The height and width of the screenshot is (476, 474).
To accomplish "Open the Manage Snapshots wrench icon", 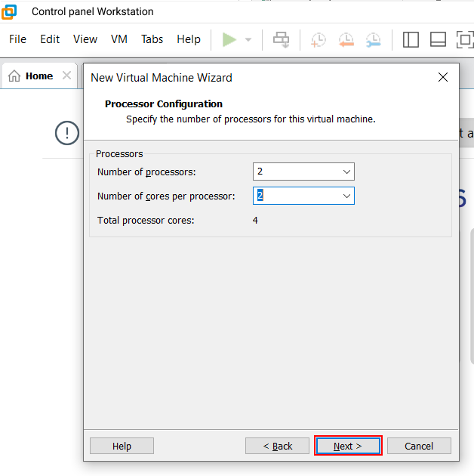I will coord(374,40).
